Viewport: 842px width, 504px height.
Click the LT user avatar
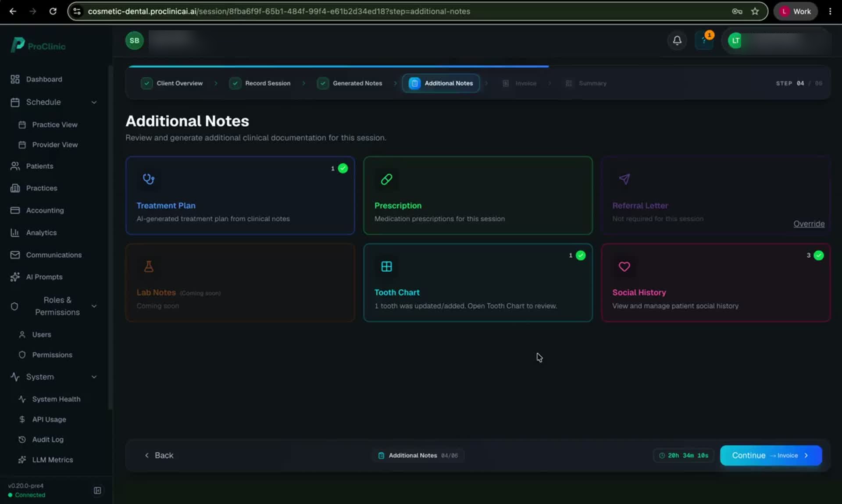click(735, 41)
